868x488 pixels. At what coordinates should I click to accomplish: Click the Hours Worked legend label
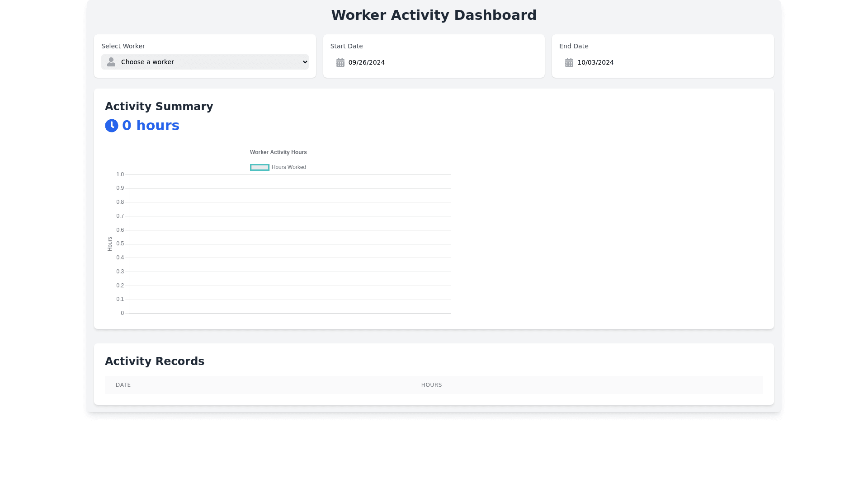coord(288,167)
